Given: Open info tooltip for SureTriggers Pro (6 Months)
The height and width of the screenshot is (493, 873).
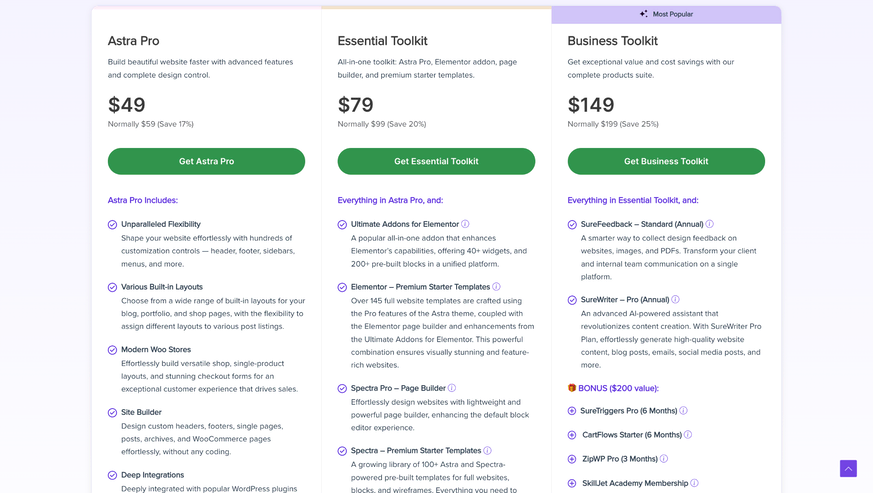Looking at the screenshot, I should (x=684, y=411).
